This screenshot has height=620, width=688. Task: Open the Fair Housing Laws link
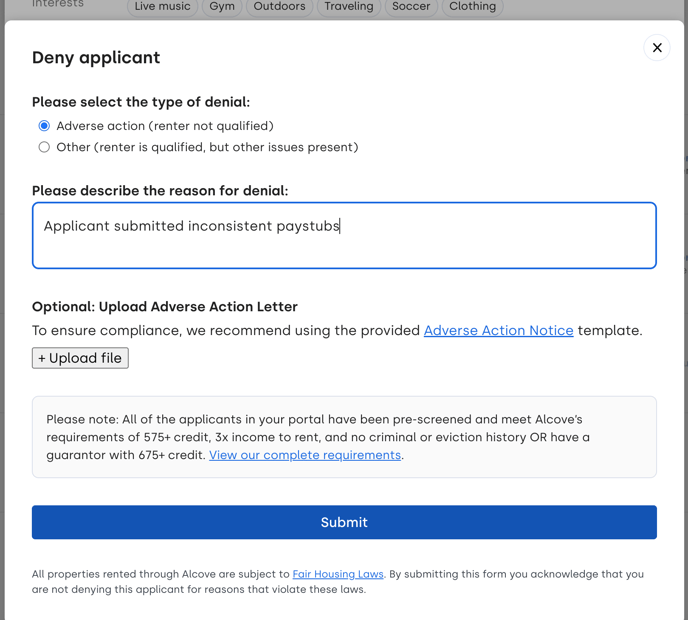(338, 574)
